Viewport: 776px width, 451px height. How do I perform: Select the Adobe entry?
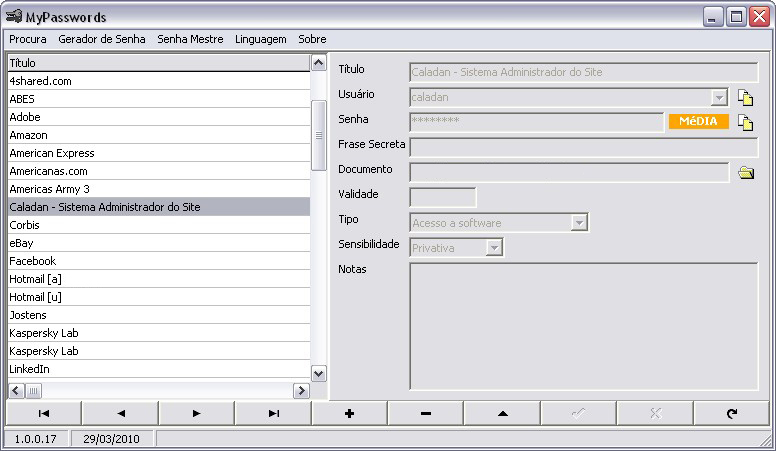pos(159,117)
